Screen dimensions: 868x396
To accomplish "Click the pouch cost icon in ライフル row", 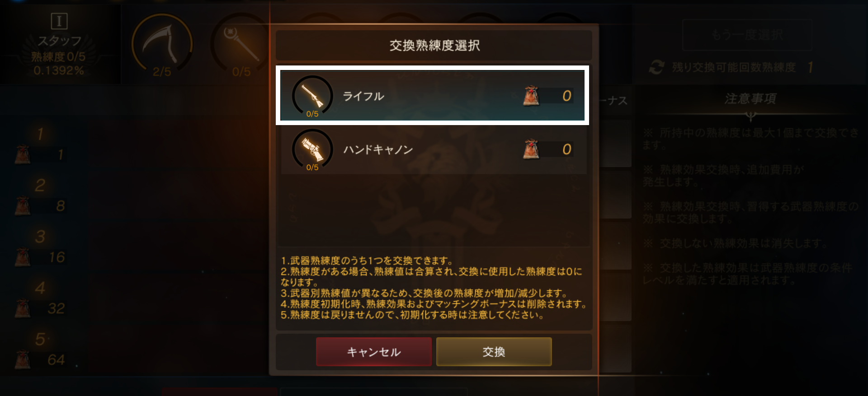I will coord(531,96).
